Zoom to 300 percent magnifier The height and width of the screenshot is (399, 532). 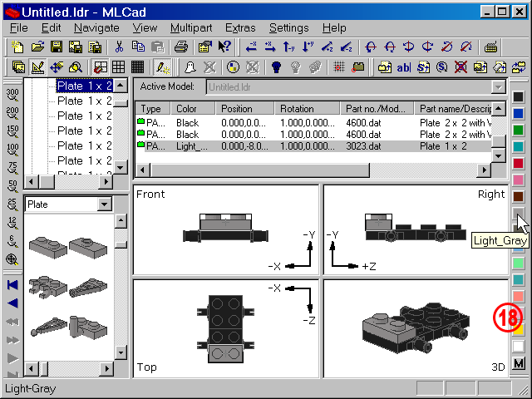(x=12, y=95)
